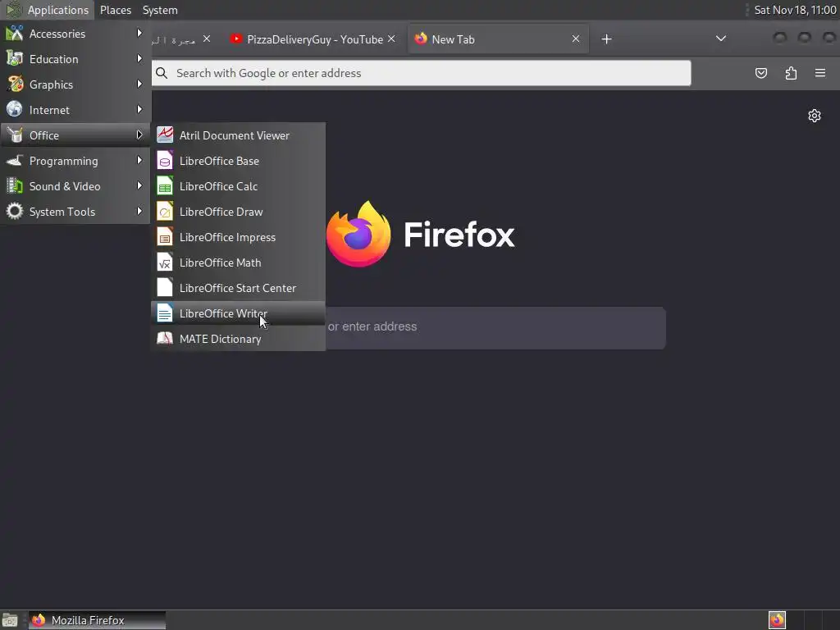The height and width of the screenshot is (630, 840).
Task: Click the clock showing Sat Nov 18, 11:00
Action: pyautogui.click(x=795, y=10)
